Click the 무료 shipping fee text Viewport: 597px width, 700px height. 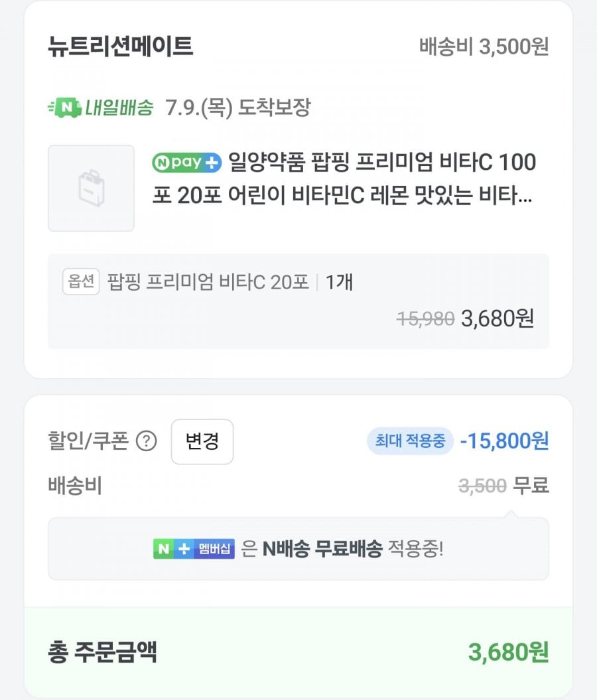click(x=531, y=485)
